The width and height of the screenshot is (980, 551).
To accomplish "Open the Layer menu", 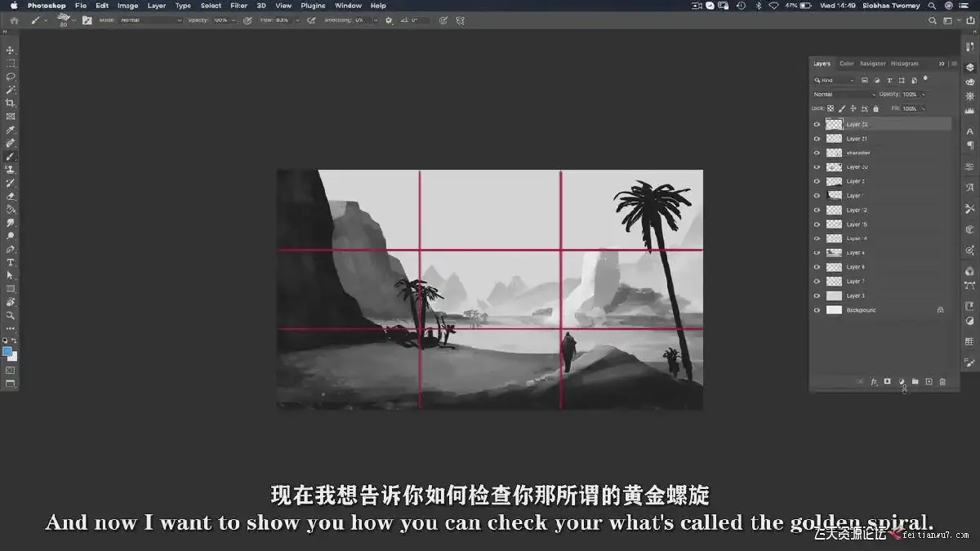I will point(157,6).
